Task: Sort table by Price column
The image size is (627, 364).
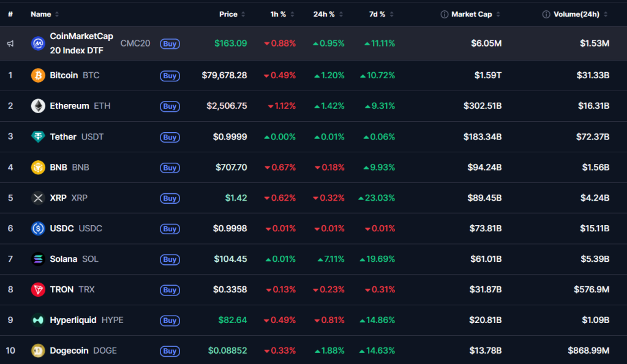Action: point(232,15)
